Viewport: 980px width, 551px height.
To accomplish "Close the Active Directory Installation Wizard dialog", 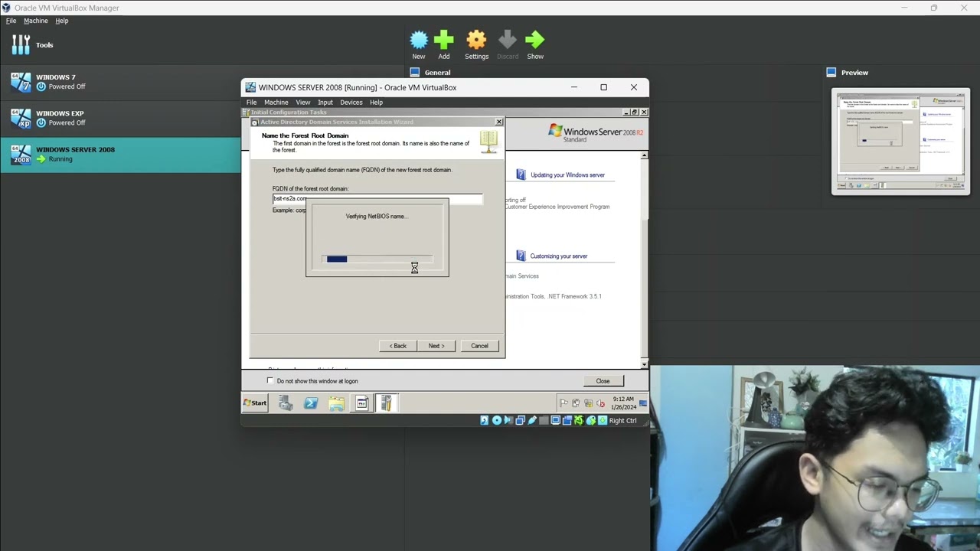I will 499,122.
